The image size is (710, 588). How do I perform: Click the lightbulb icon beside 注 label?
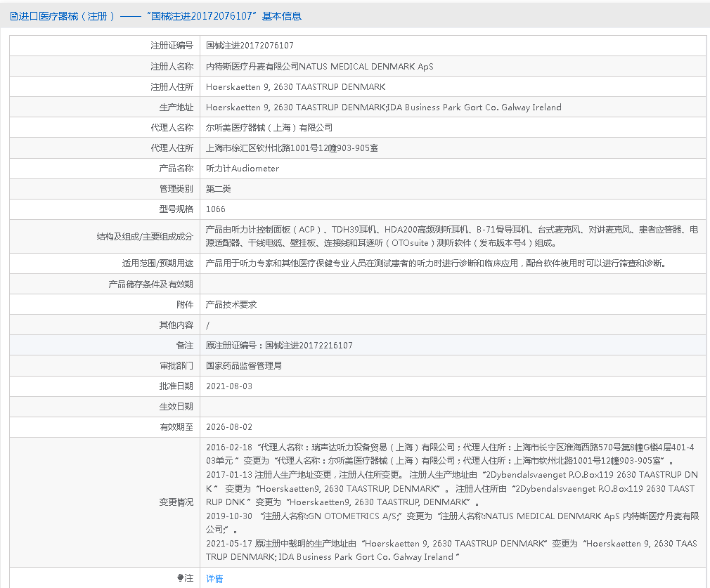(180, 578)
